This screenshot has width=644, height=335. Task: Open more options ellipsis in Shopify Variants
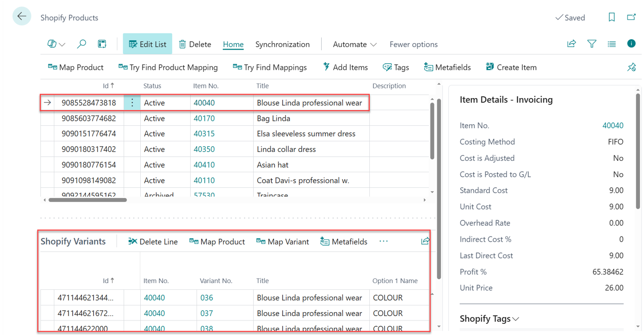click(383, 241)
